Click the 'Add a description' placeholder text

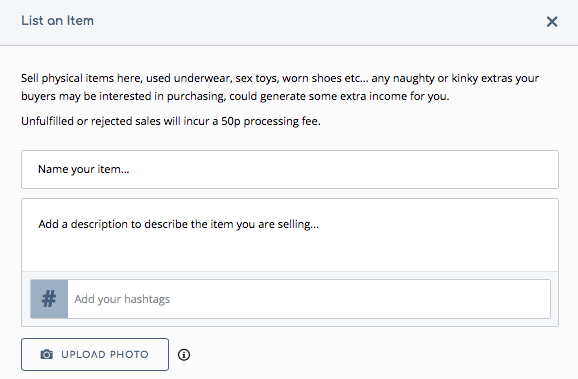(x=178, y=224)
